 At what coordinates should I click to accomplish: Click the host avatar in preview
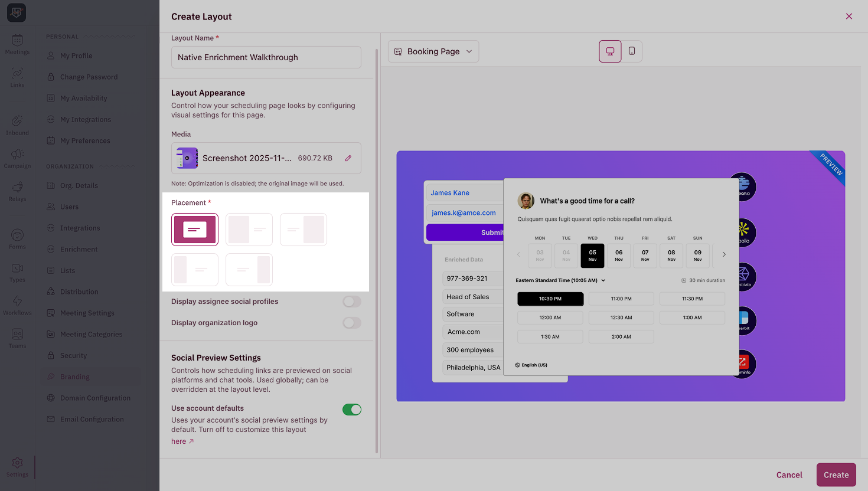[526, 201]
